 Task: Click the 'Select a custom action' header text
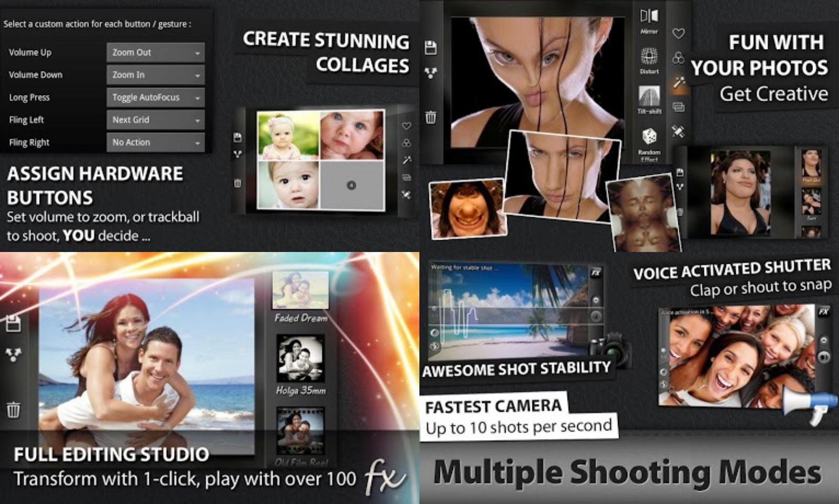(x=97, y=24)
